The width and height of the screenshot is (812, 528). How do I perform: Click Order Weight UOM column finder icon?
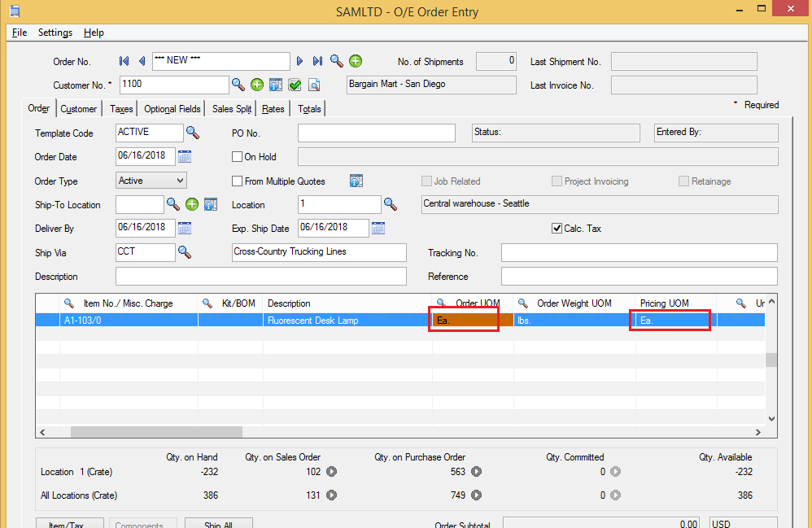point(523,303)
